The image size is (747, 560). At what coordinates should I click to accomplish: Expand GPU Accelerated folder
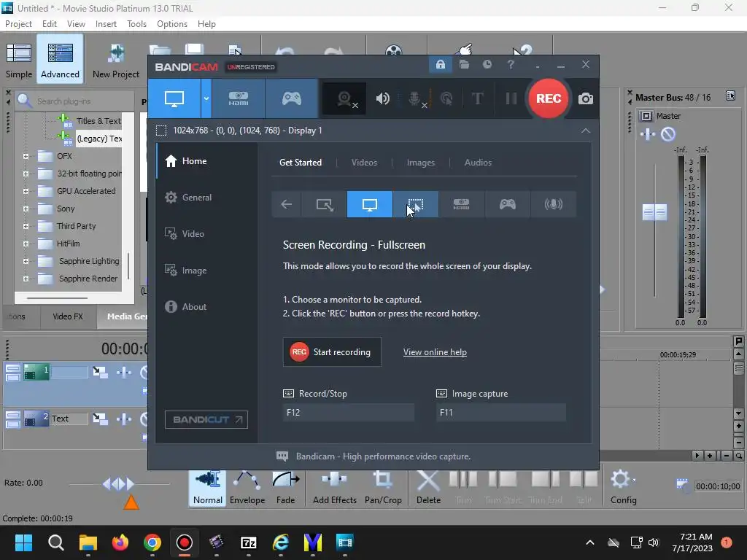[26, 191]
